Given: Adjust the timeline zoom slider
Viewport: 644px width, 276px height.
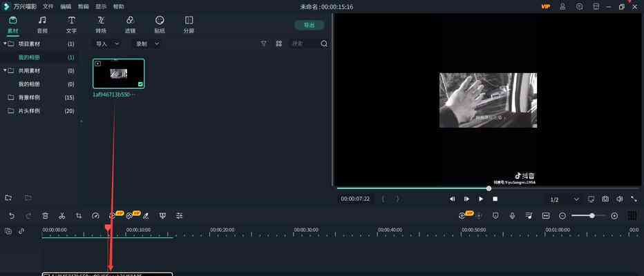Looking at the screenshot, I should click(x=592, y=216).
